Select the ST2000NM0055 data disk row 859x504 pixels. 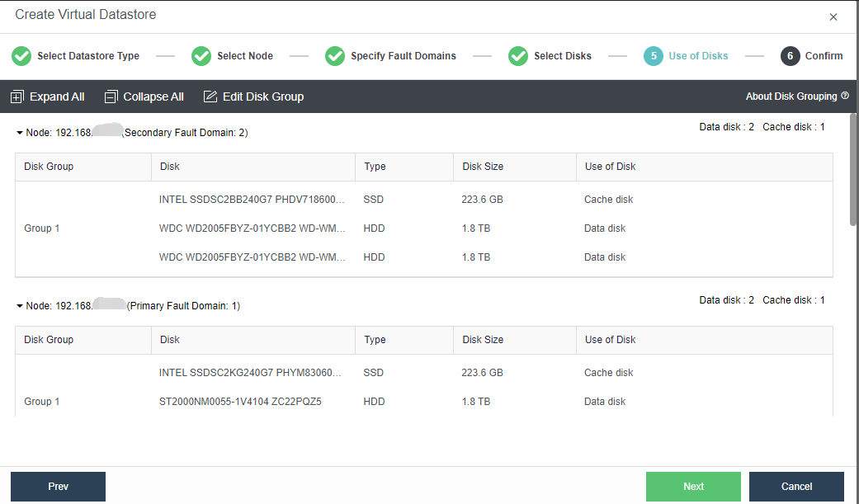(x=240, y=402)
